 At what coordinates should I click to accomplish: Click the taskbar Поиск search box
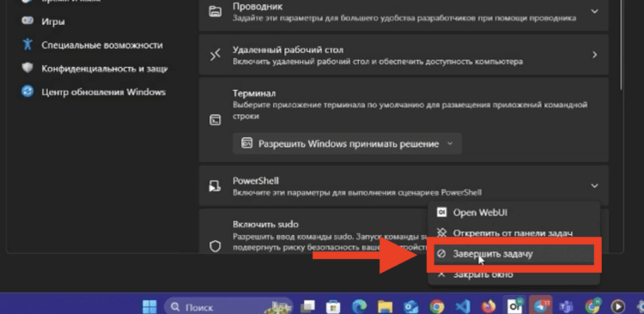pos(228,306)
